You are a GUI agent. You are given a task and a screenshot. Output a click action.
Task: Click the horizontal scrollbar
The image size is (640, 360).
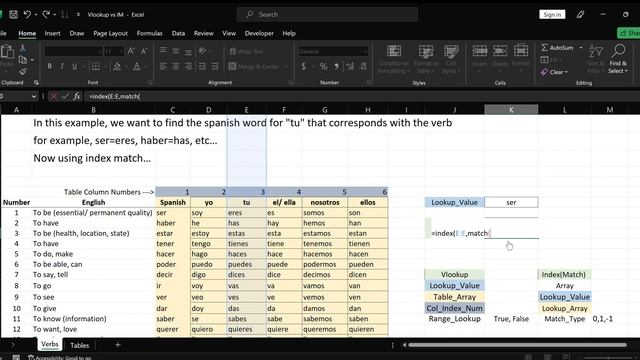pos(517,345)
